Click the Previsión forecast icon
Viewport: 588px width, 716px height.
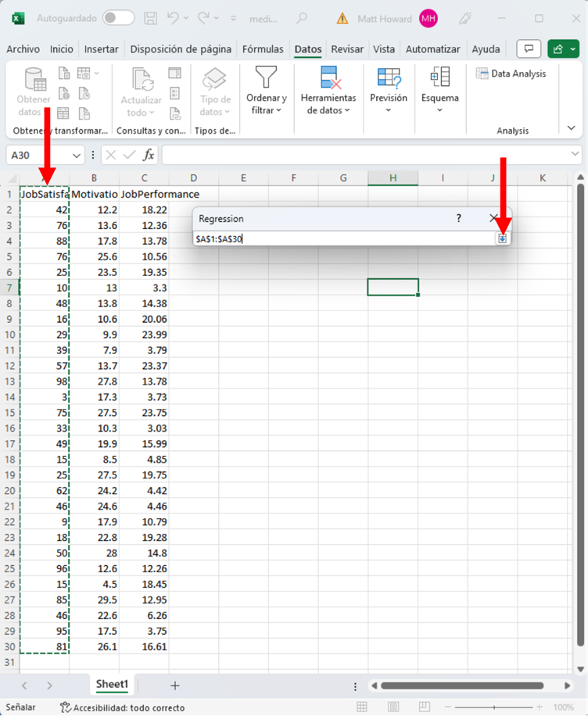[x=389, y=78]
